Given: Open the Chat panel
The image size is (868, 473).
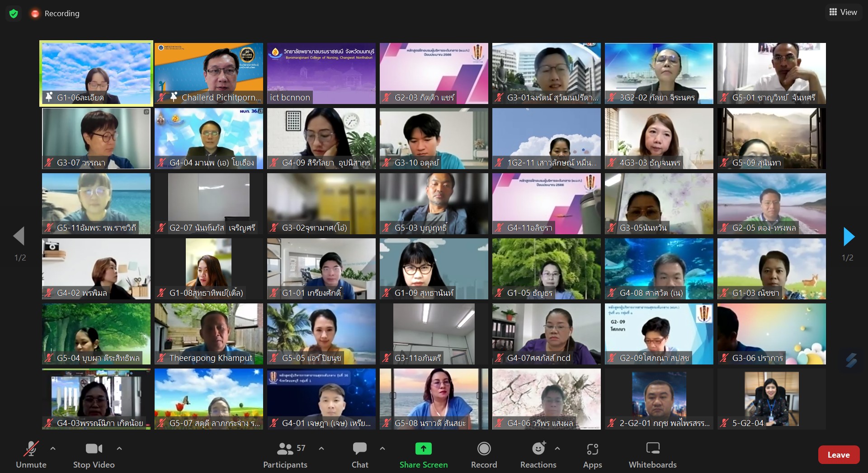Looking at the screenshot, I should pos(360,449).
